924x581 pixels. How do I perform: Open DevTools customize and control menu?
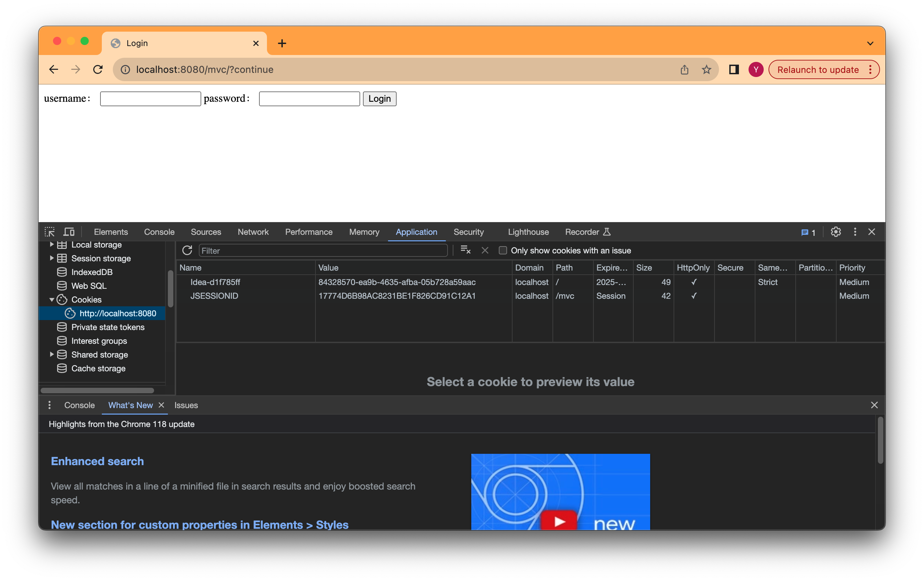(855, 232)
